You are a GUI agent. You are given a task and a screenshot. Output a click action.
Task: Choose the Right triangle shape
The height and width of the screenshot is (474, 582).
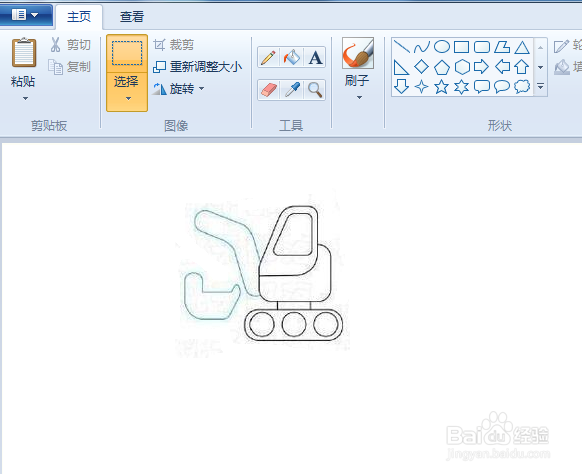(x=401, y=67)
